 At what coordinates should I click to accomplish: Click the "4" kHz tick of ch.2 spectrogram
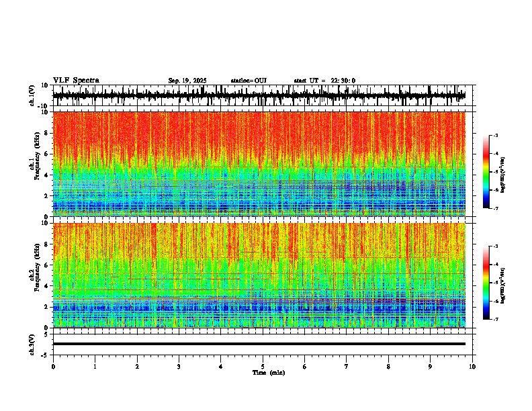pos(46,286)
